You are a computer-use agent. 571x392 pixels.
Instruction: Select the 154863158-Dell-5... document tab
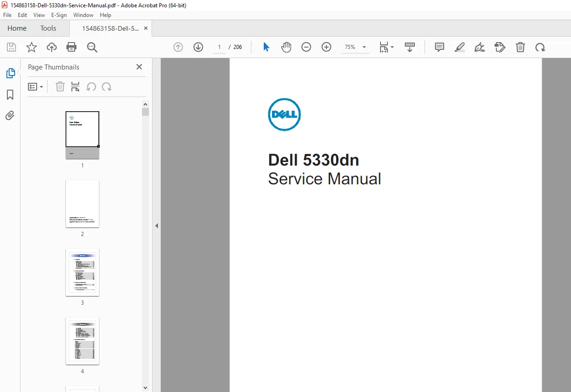(110, 28)
